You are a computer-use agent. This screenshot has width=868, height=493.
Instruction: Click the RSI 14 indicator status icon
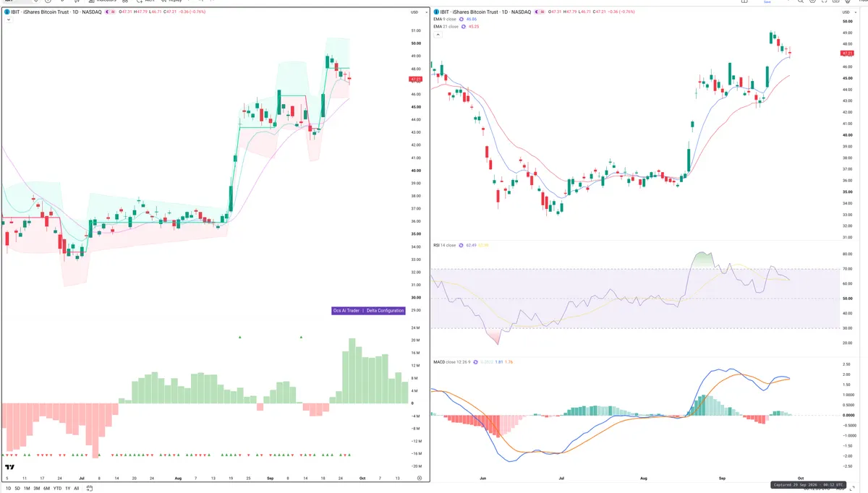click(x=459, y=245)
